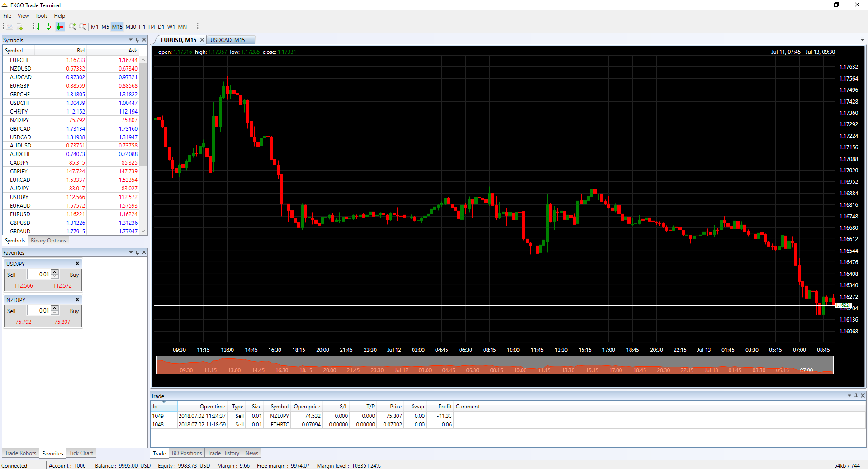Zoom out with minus magnifier icon
This screenshot has height=469, width=868.
(82, 27)
